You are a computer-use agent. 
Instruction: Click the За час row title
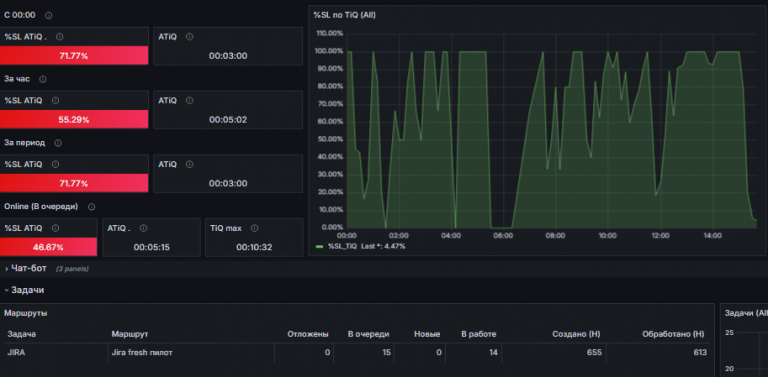pos(18,79)
